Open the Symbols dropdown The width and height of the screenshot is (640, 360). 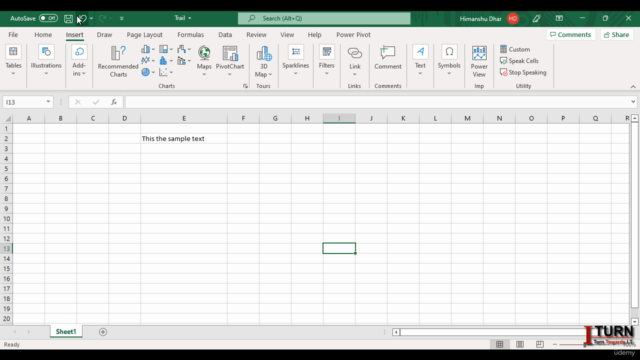point(449,60)
